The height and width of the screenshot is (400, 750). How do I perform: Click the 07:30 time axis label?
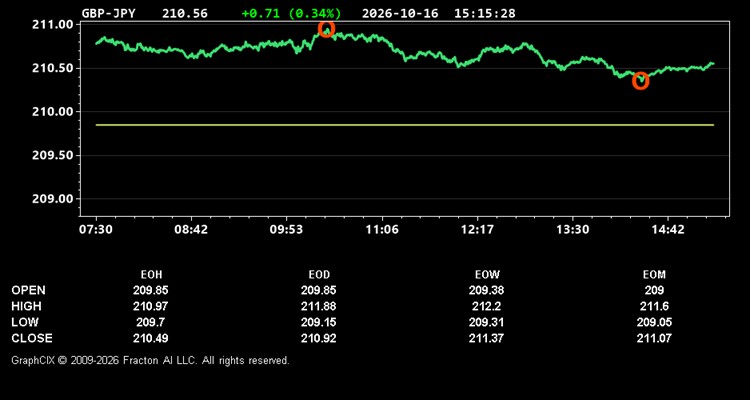click(x=96, y=230)
